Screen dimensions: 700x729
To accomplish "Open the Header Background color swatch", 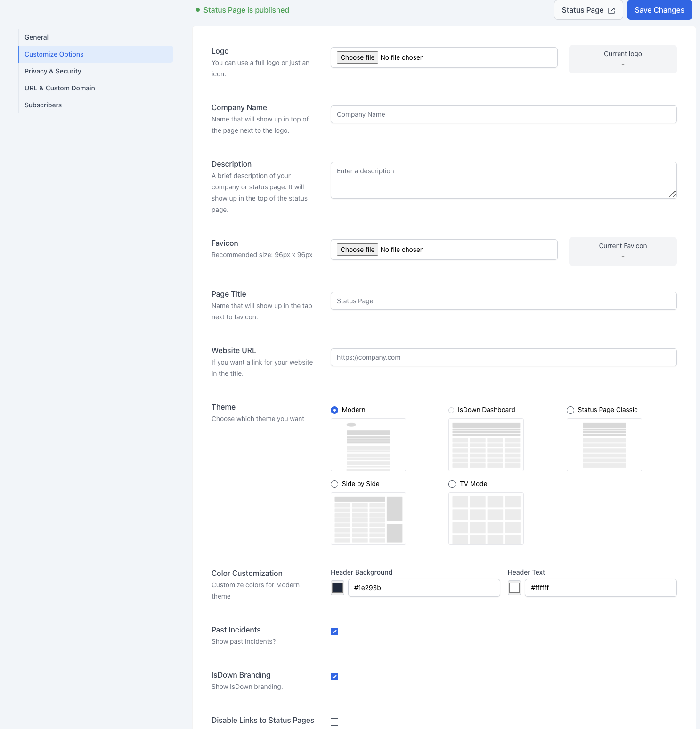I will [x=338, y=588].
